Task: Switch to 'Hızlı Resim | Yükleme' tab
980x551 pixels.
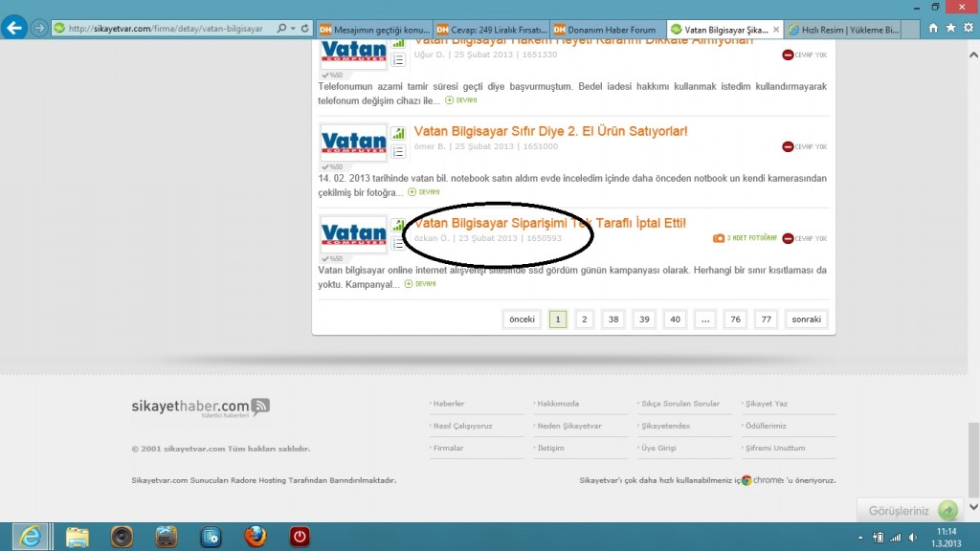Action: point(842,30)
